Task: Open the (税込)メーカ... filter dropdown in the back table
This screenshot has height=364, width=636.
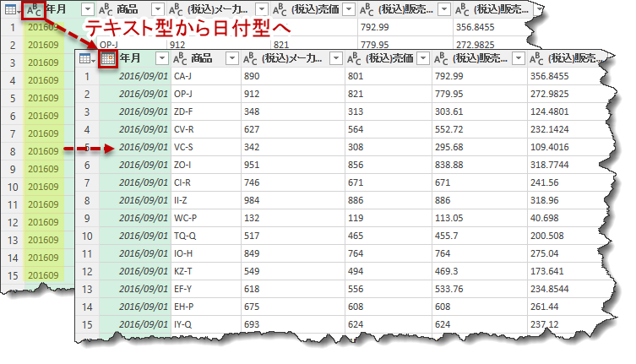Action: (x=262, y=9)
